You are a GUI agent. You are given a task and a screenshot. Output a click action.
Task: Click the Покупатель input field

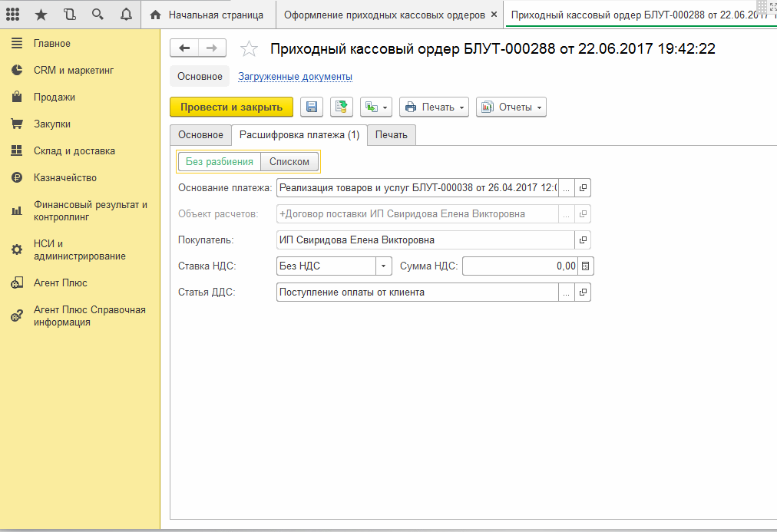point(425,240)
